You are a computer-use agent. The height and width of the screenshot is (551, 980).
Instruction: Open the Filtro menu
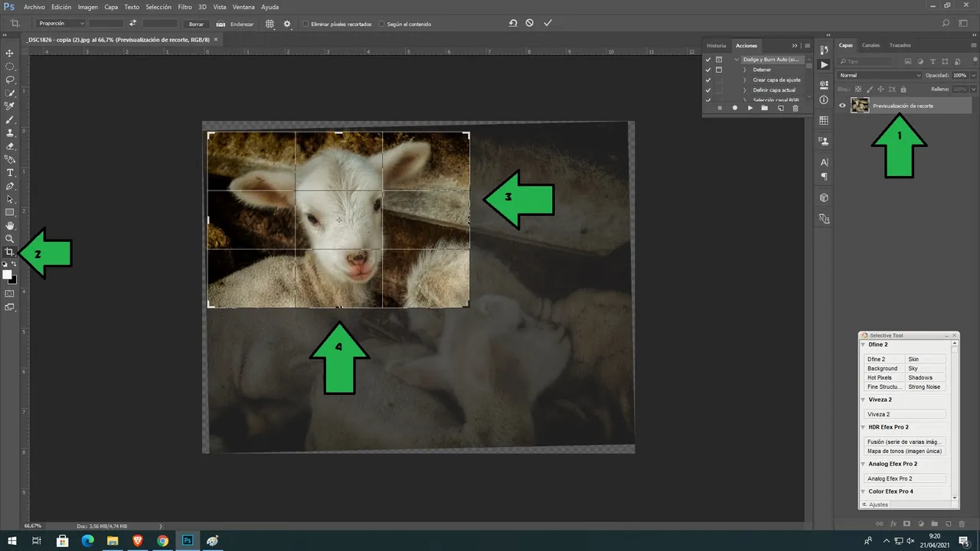pos(185,7)
